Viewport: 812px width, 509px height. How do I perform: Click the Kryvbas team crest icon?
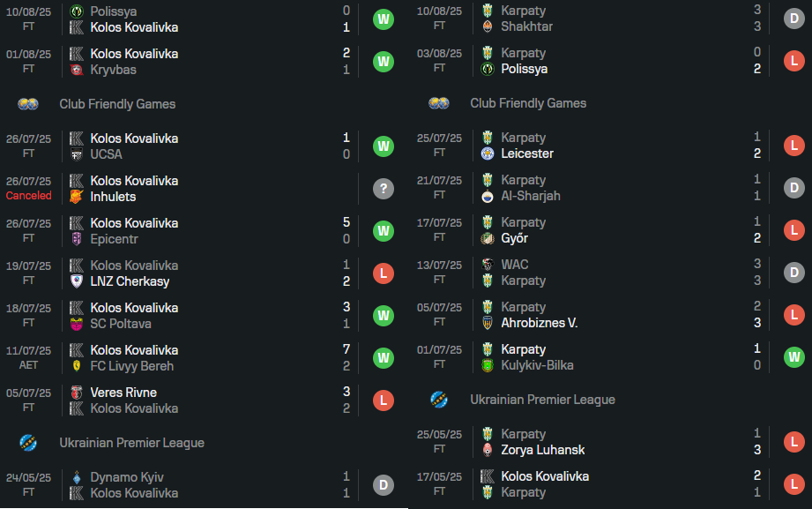[77, 70]
